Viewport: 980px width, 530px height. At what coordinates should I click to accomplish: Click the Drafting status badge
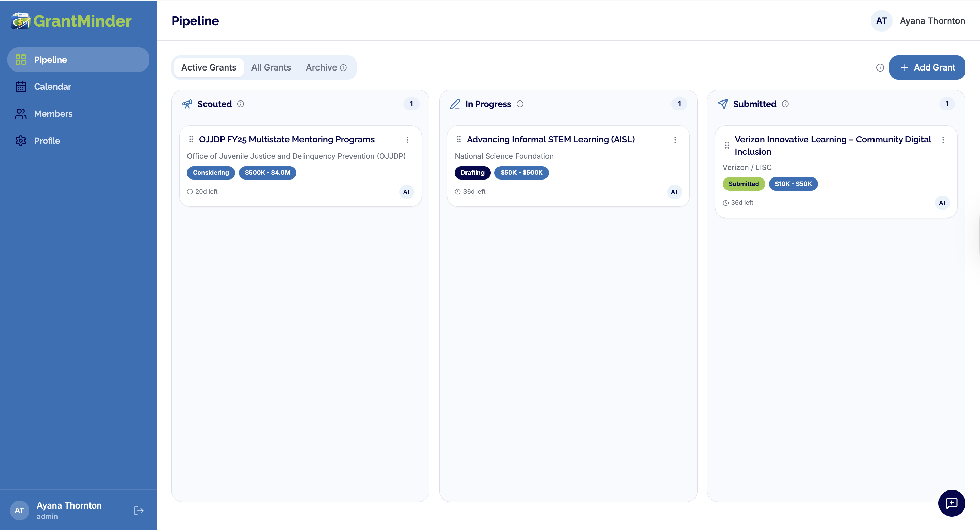[x=472, y=172]
